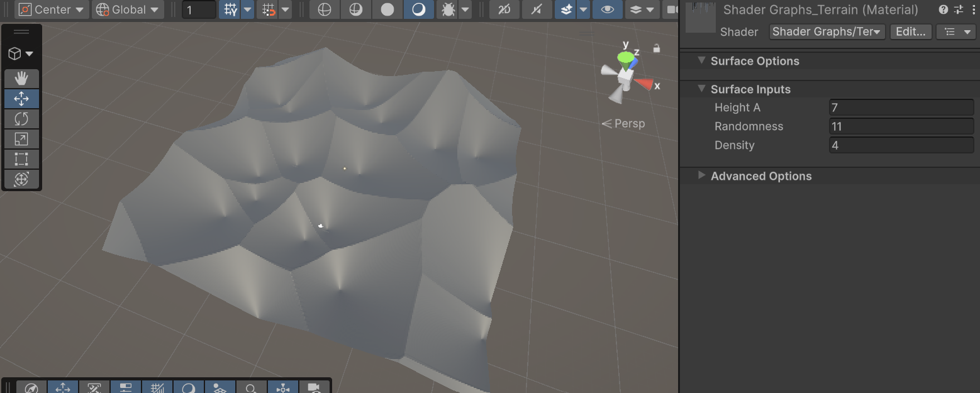Click the move arrows button in bottom overlay

[63, 387]
